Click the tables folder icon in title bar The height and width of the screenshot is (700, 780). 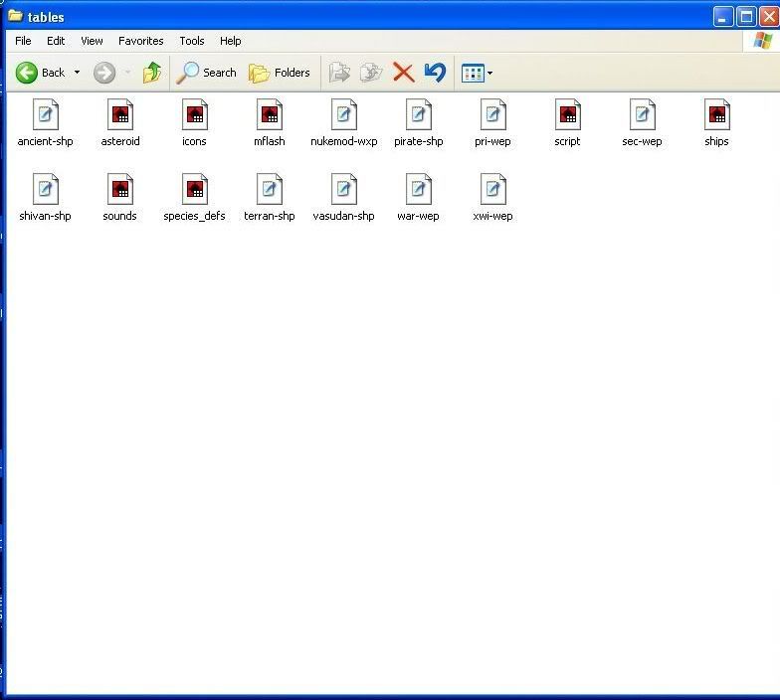pos(15,16)
